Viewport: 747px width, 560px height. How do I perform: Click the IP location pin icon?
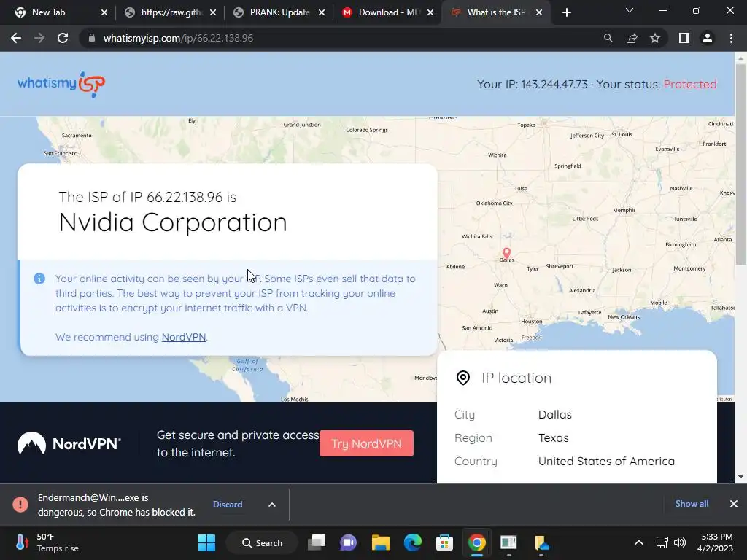(x=463, y=378)
